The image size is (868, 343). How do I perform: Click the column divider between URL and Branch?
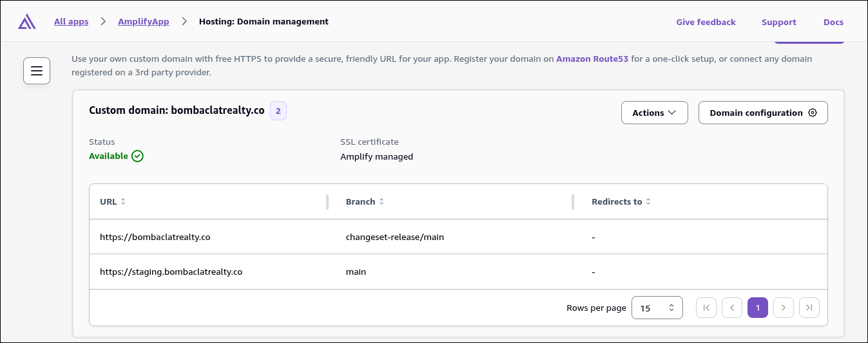327,201
